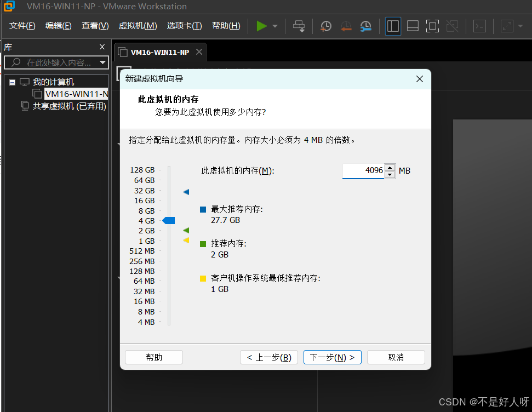532x412 pixels.
Task: Click the search magnifier icon in library
Action: 15,62
